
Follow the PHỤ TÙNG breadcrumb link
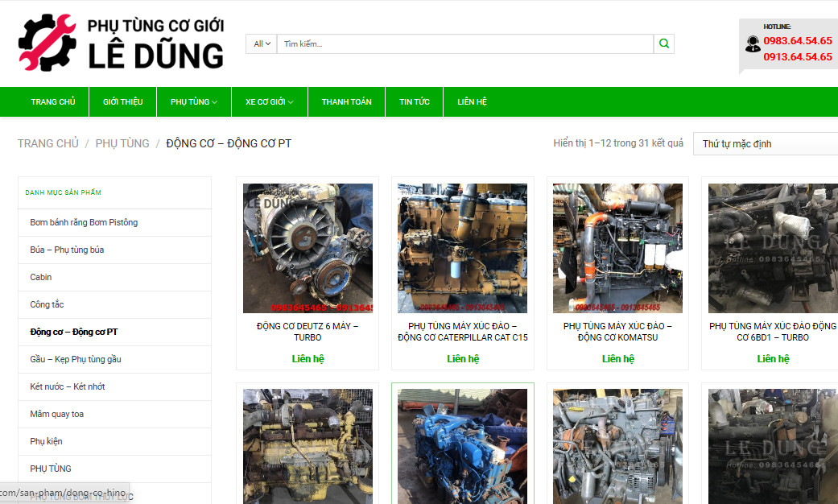point(122,143)
